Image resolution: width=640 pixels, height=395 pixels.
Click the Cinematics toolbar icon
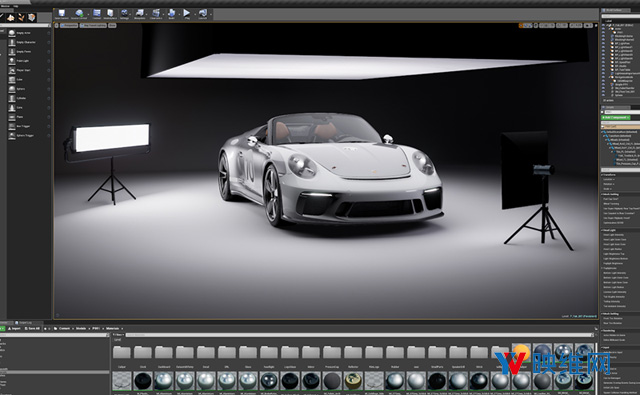point(156,14)
